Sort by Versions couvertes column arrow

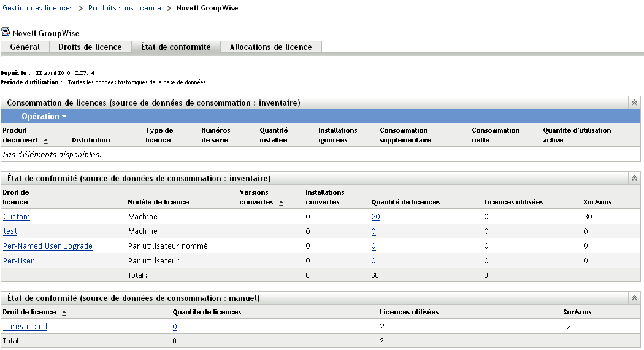point(282,203)
